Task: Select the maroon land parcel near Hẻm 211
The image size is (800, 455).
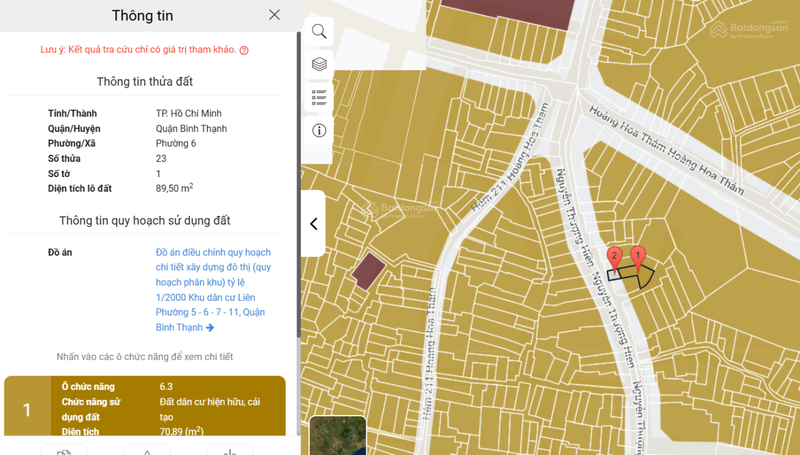Action: [x=369, y=271]
